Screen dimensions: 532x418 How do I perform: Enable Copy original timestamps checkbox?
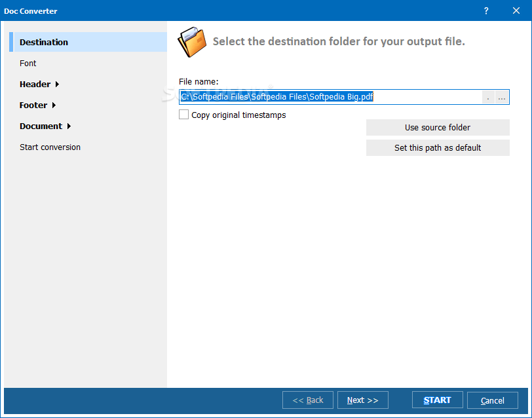coord(184,115)
